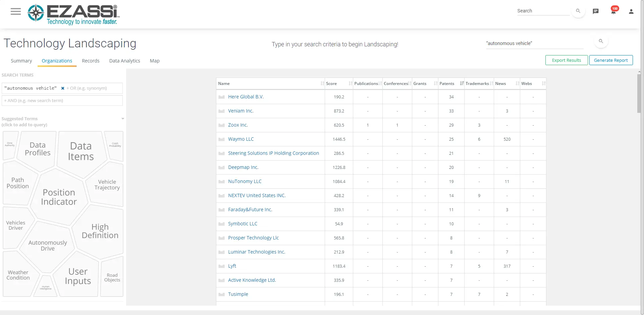644x315 pixels.
Task: Click the EZASSI logo
Action: 73,14
